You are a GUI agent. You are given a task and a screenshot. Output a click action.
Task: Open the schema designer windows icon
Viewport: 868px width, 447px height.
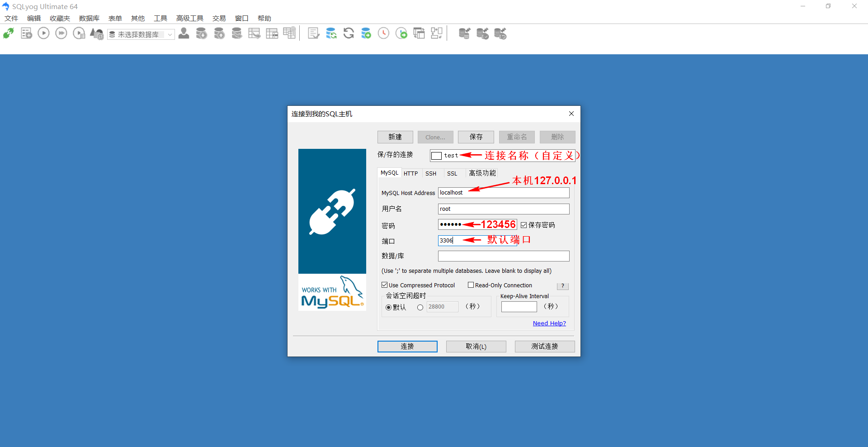pyautogui.click(x=419, y=33)
